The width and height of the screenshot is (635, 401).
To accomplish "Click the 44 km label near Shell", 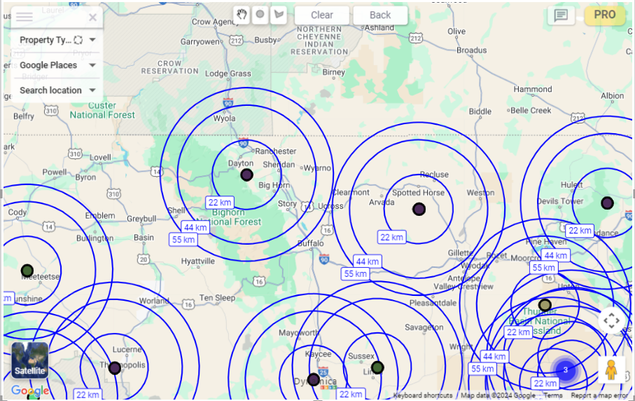I will pos(195,227).
